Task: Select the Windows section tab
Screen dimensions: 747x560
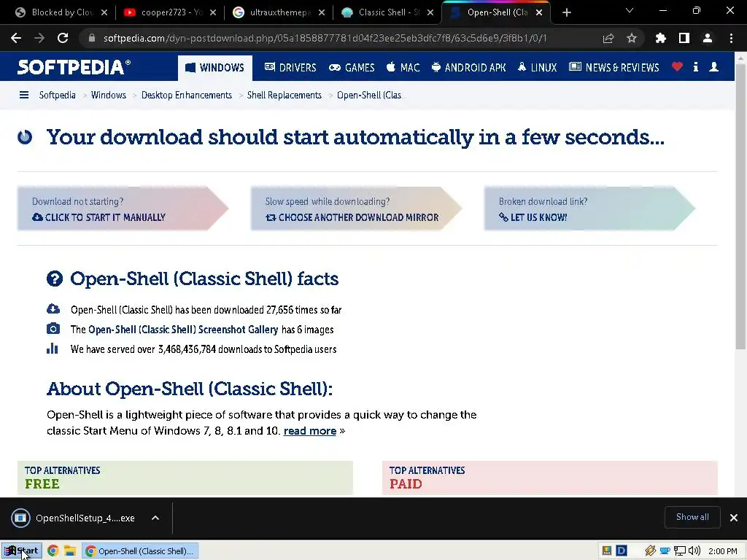Action: (215, 68)
